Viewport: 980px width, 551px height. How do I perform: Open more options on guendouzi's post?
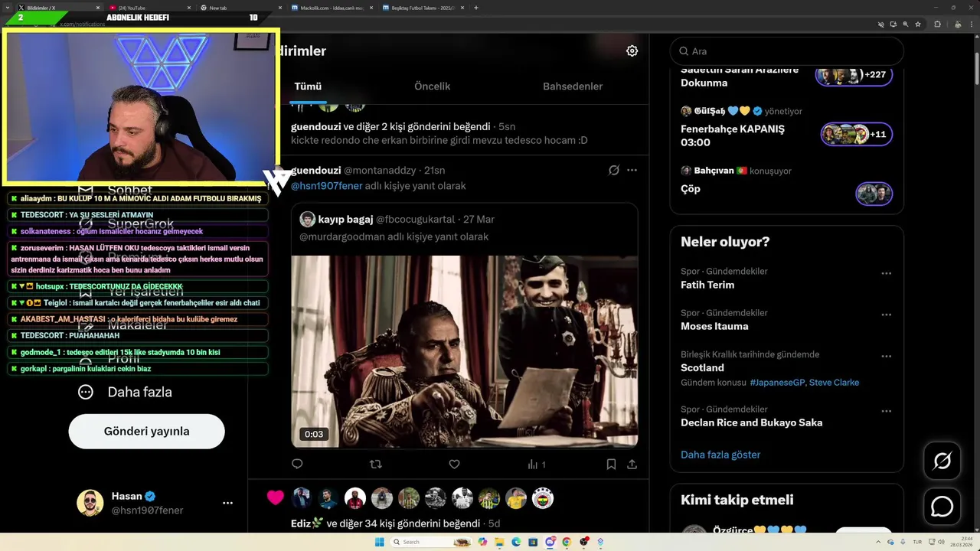[x=632, y=170]
